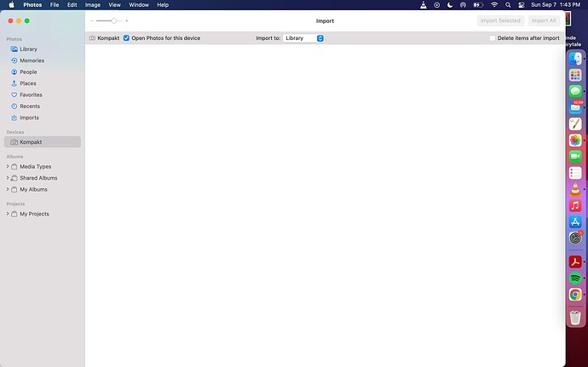Open Music from the Dock
Viewport: 588px width, 367px height.
[x=575, y=205]
